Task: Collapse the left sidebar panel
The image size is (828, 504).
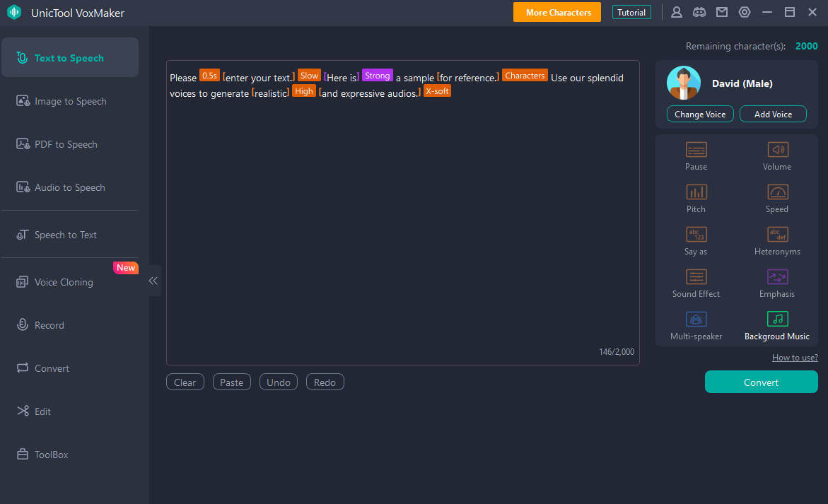Action: [153, 281]
